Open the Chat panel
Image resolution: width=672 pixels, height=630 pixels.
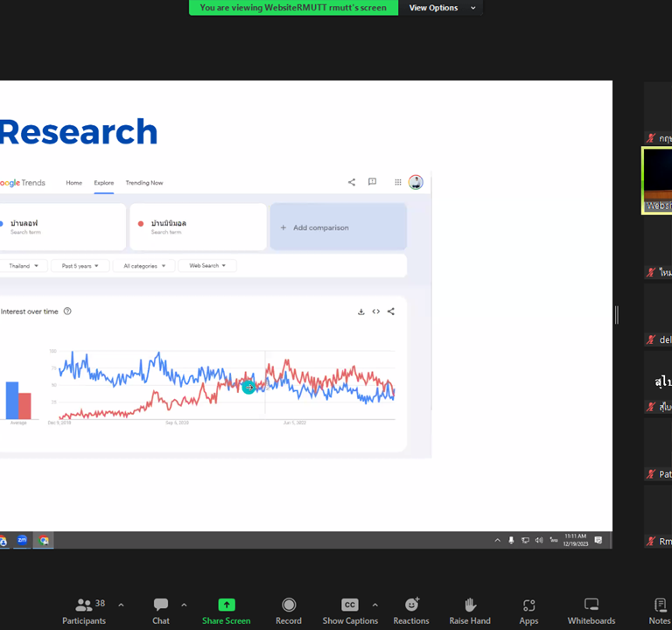point(161,612)
